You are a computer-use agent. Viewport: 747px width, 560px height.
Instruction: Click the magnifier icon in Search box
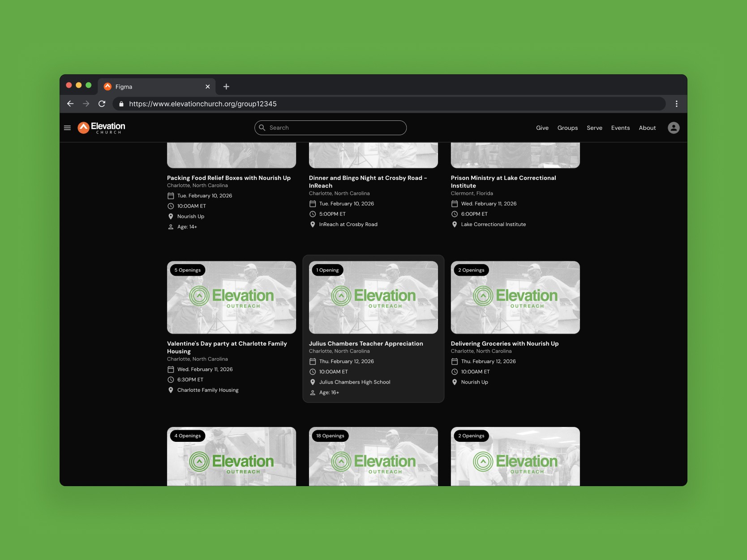(262, 128)
